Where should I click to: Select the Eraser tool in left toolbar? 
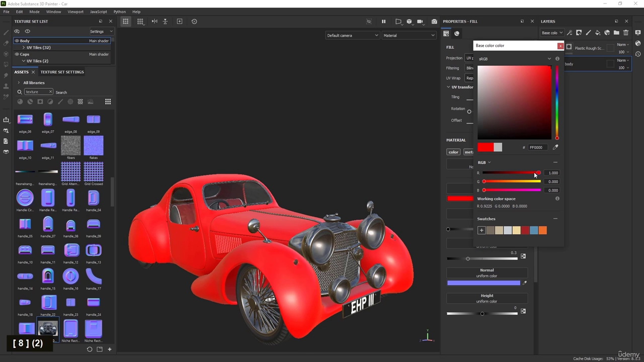(x=6, y=43)
